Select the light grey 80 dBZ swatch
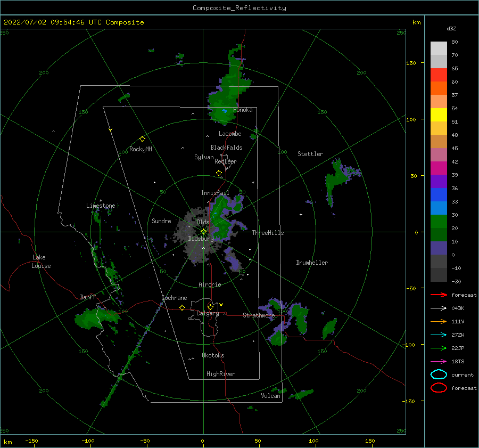Screen dimensions: 479x448 439,48
